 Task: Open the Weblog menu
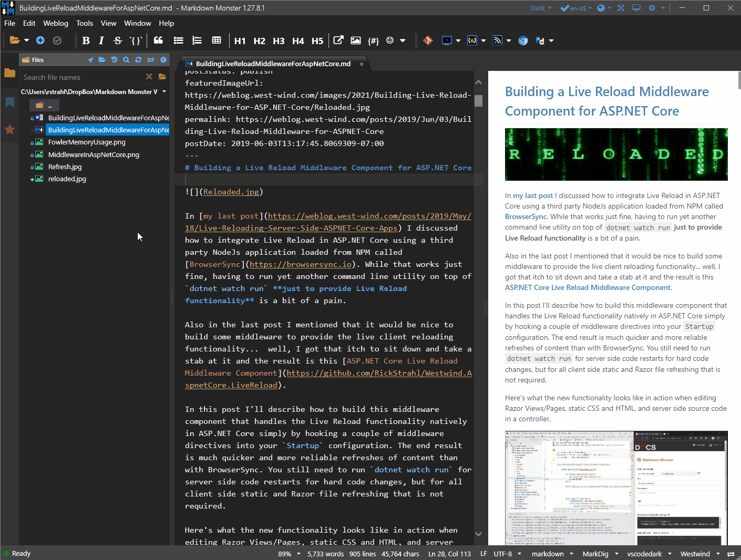click(56, 23)
